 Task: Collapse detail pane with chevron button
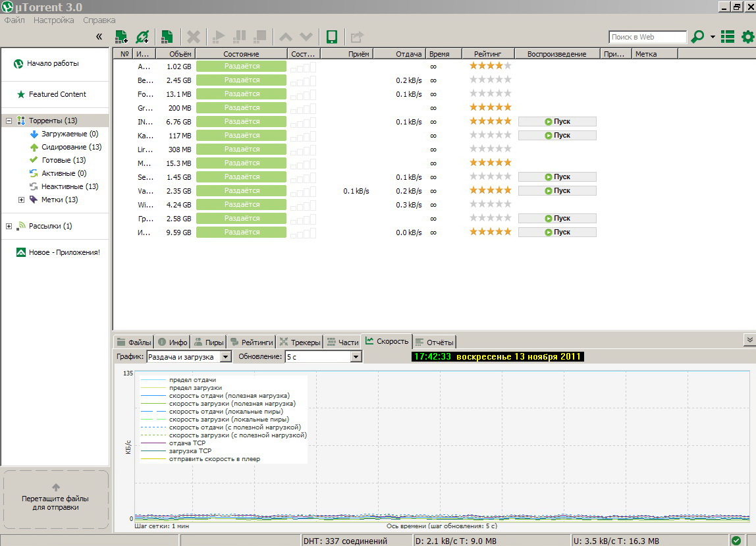click(x=749, y=340)
